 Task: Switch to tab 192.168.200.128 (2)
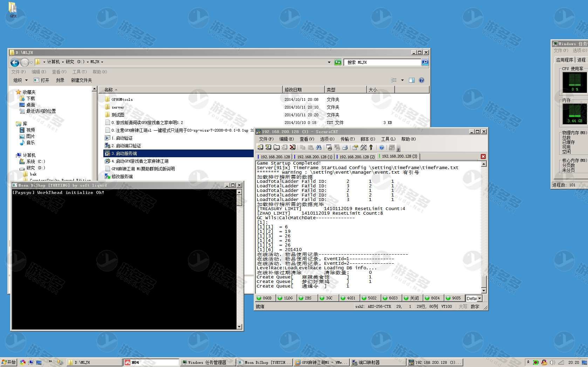(356, 157)
